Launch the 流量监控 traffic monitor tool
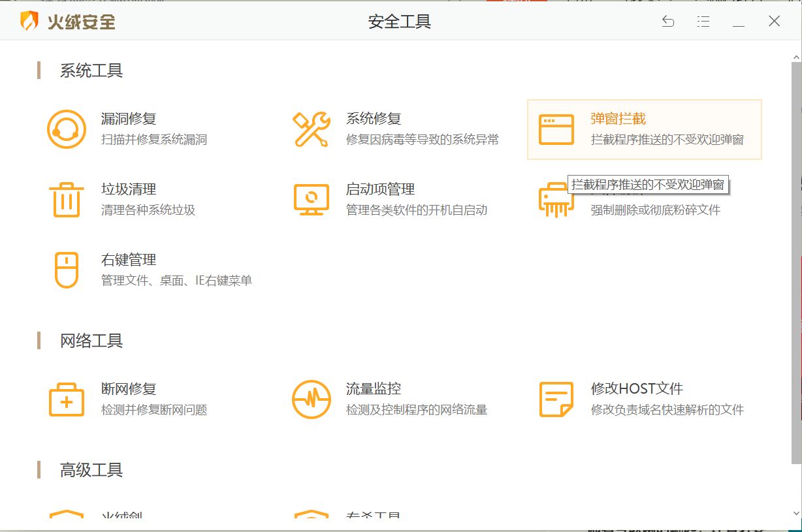The image size is (802, 532). click(x=312, y=399)
